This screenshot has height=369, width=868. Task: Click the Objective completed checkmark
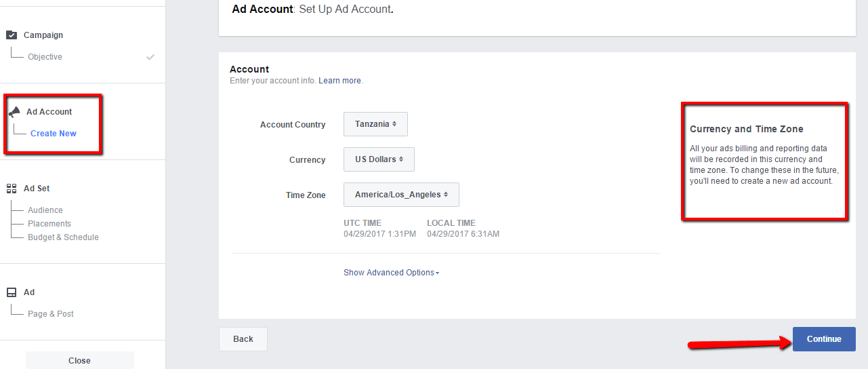coord(150,57)
